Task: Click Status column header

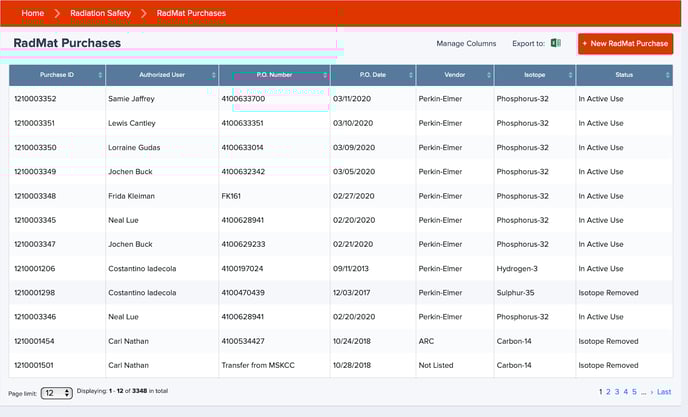Action: coord(624,75)
